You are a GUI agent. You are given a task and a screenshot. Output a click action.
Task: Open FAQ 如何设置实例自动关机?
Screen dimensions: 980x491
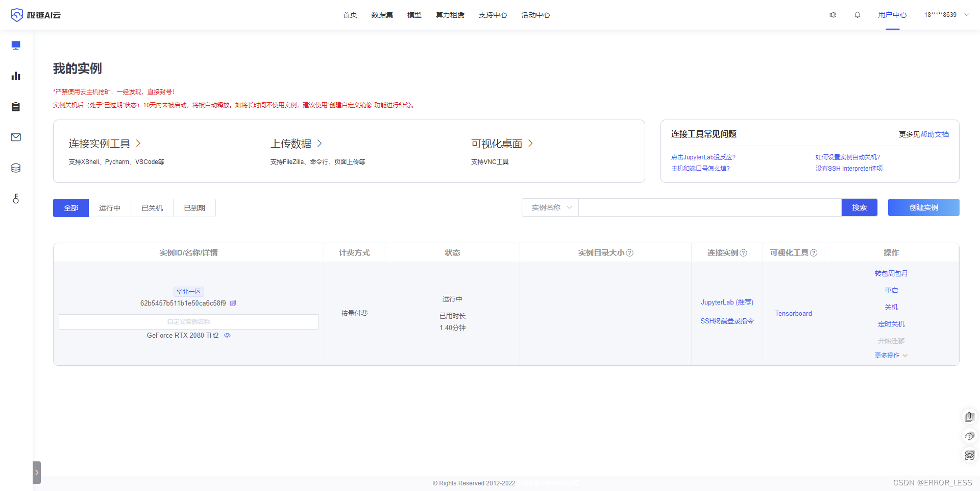[x=848, y=157]
